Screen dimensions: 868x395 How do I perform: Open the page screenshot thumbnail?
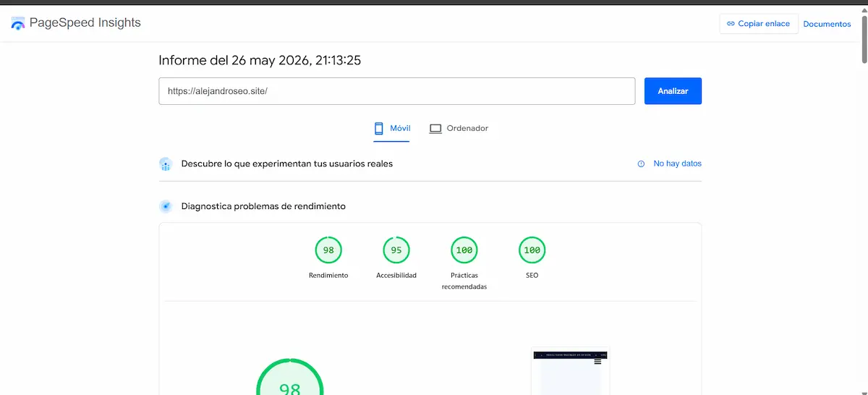click(x=570, y=373)
